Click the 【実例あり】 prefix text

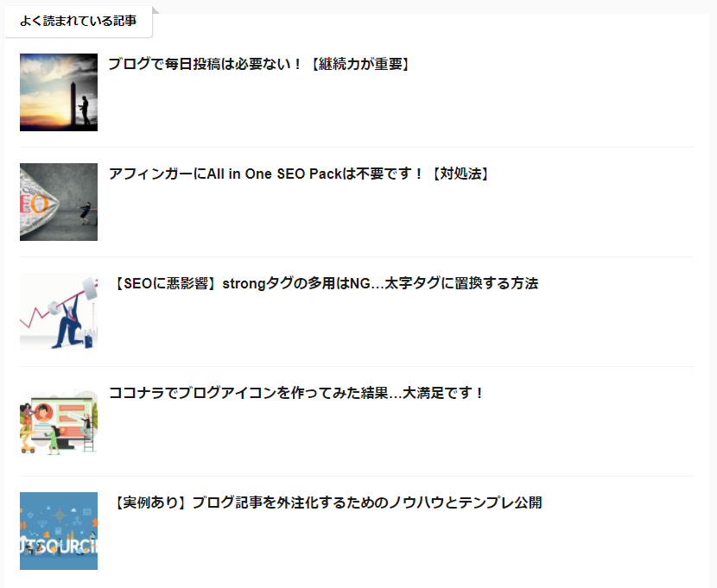150,503
